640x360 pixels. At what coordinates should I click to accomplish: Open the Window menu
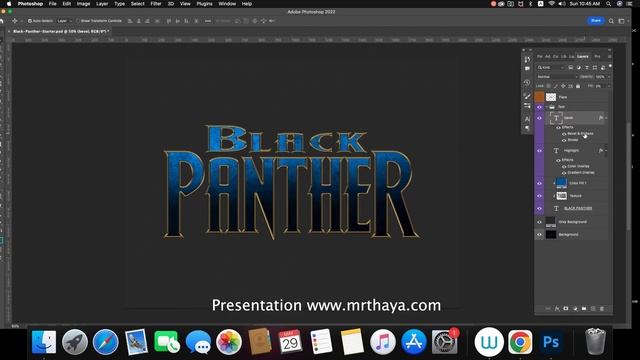point(227,4)
